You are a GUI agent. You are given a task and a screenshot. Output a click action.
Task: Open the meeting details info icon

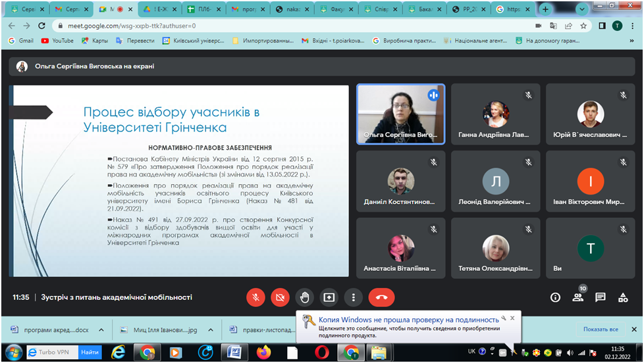(555, 297)
